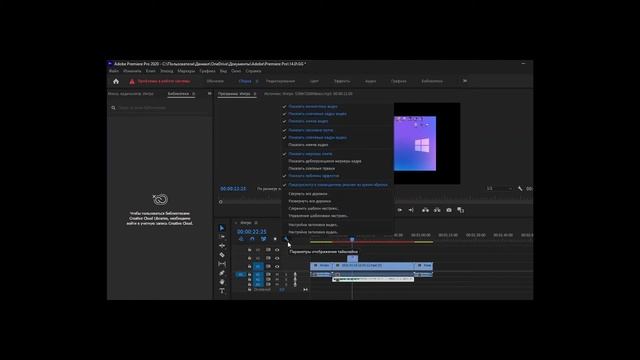640x360 pixels.
Task: Click the search magnifier in Libraries panel
Action: 113,108
